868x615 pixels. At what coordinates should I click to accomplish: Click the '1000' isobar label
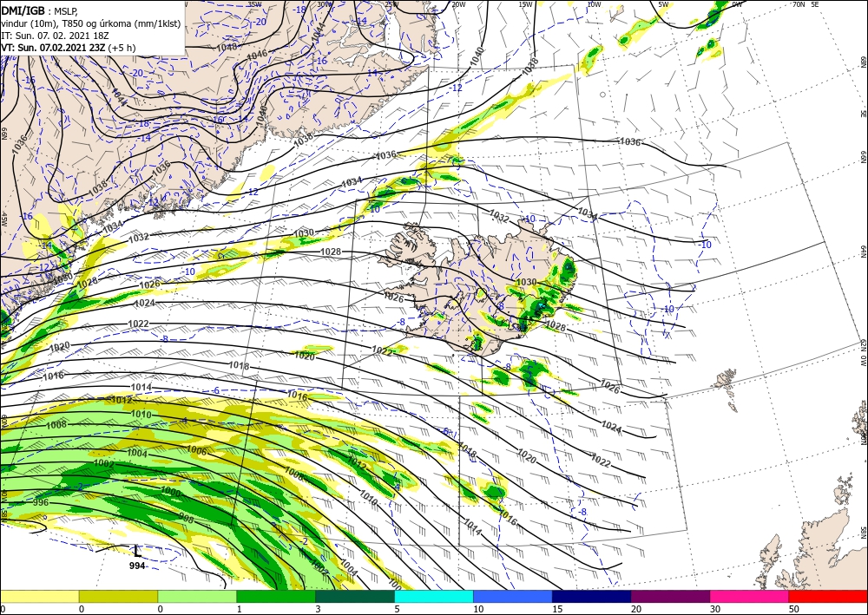170,492
